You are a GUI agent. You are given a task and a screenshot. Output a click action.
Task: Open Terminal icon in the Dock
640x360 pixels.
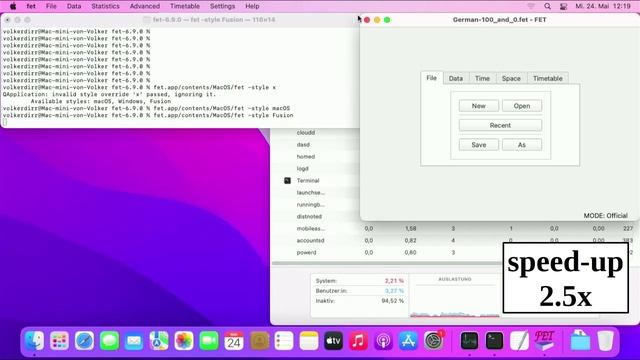point(494,340)
